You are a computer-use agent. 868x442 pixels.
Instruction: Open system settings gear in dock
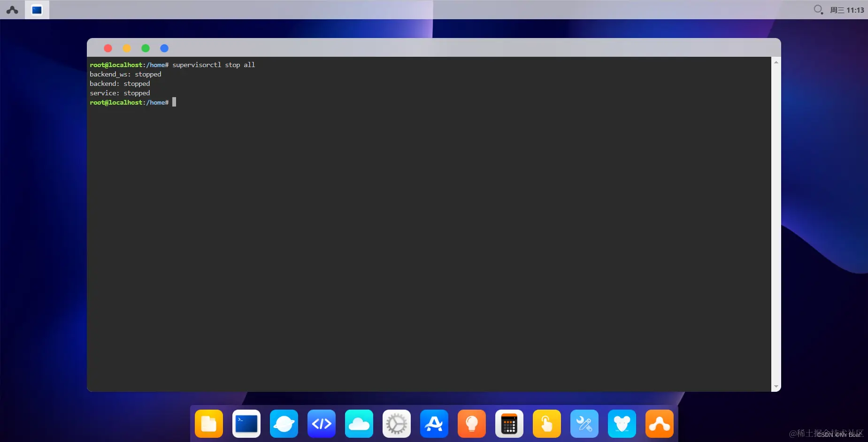point(397,424)
